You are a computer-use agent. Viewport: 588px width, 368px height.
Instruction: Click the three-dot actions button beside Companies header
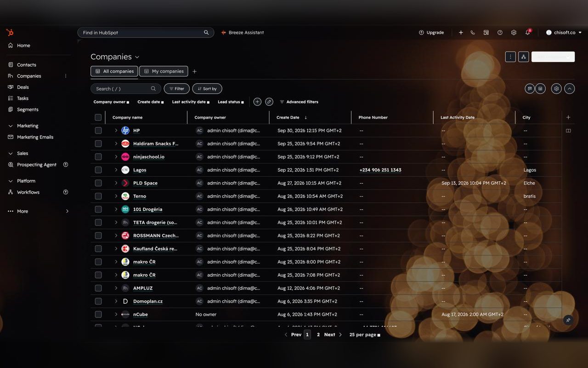tap(510, 57)
